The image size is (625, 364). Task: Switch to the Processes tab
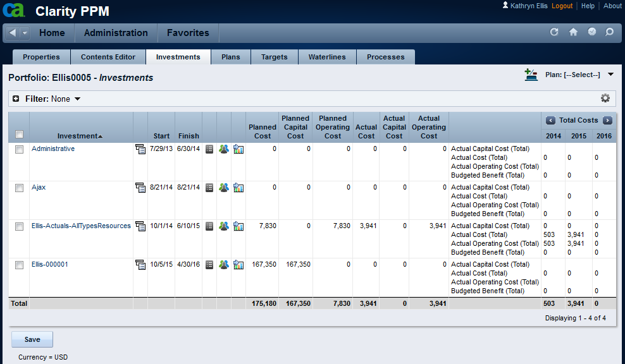click(386, 57)
